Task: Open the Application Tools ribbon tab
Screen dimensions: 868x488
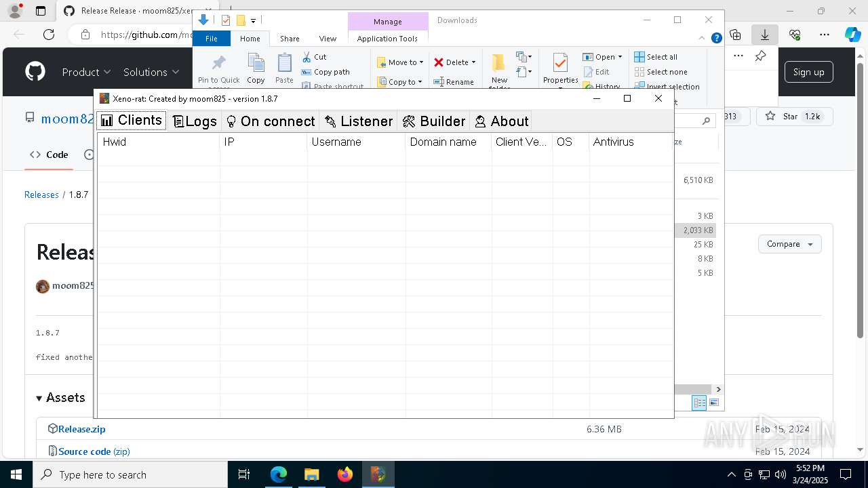Action: (x=387, y=39)
